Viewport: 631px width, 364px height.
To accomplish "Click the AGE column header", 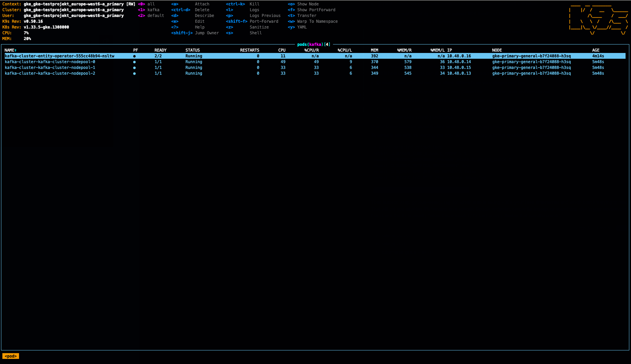I will click(596, 50).
